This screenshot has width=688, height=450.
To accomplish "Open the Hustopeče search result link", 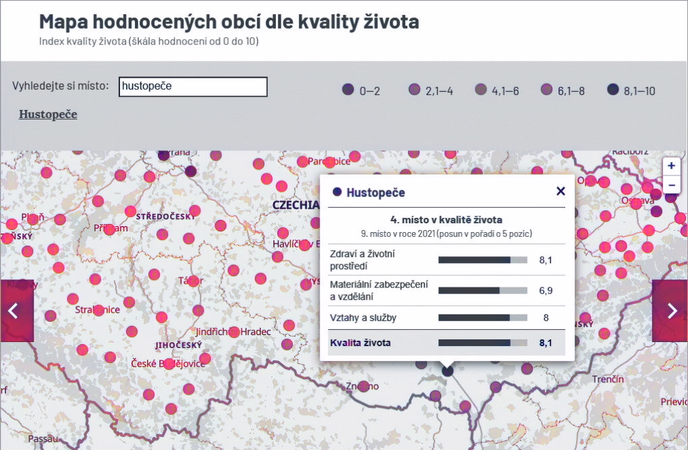I will coord(48,114).
